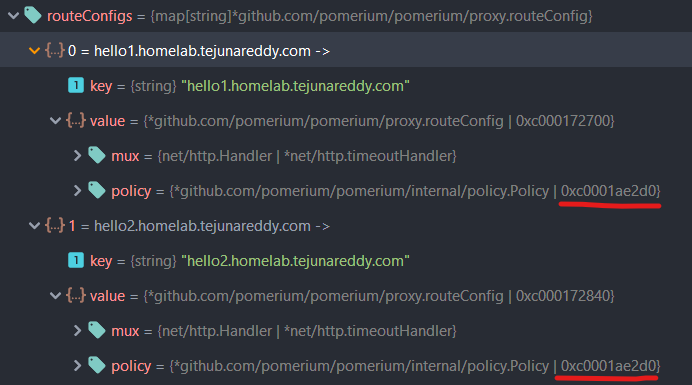
Task: Collapse entry 0 hello1.homelab.tejunareddy.com
Action: pos(34,51)
